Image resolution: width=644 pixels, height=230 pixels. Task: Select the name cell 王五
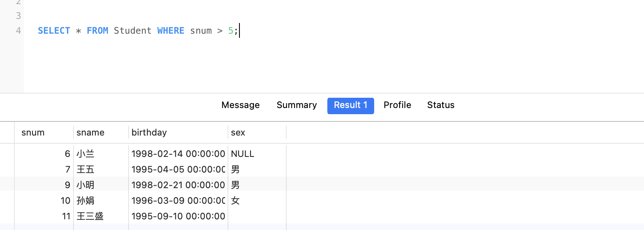tap(85, 170)
